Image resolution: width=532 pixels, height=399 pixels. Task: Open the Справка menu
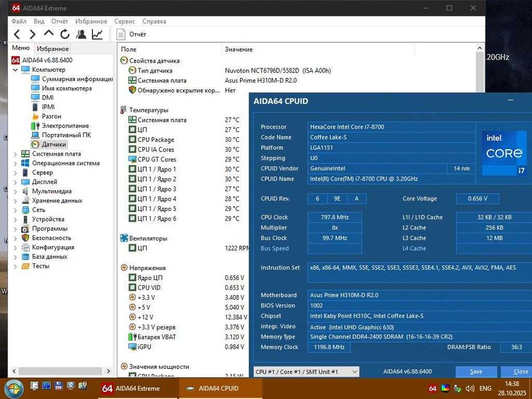[x=154, y=21]
